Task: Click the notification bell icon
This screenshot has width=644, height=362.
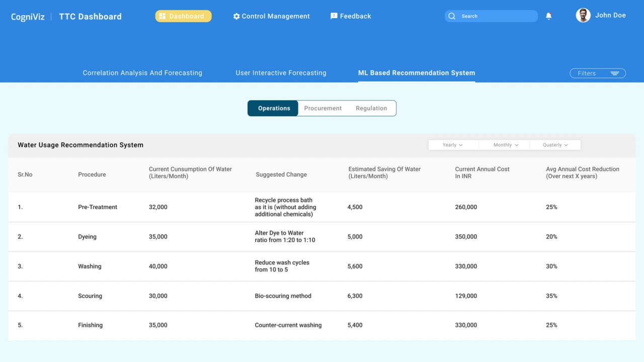Action: [x=548, y=16]
